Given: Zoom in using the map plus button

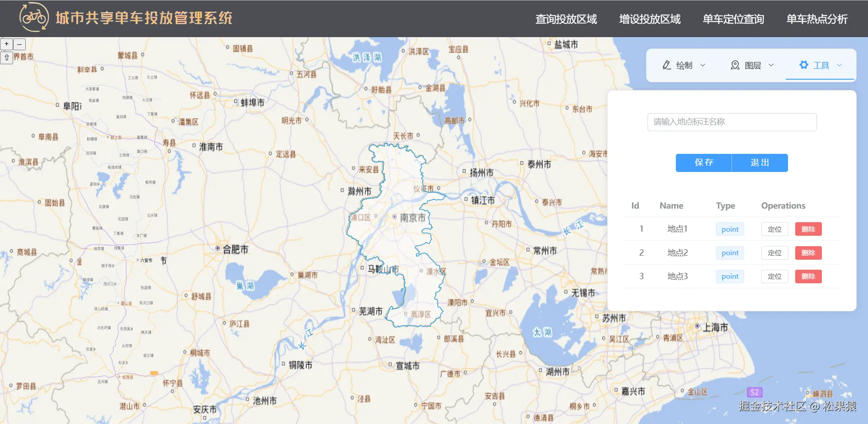Looking at the screenshot, I should click(x=6, y=44).
